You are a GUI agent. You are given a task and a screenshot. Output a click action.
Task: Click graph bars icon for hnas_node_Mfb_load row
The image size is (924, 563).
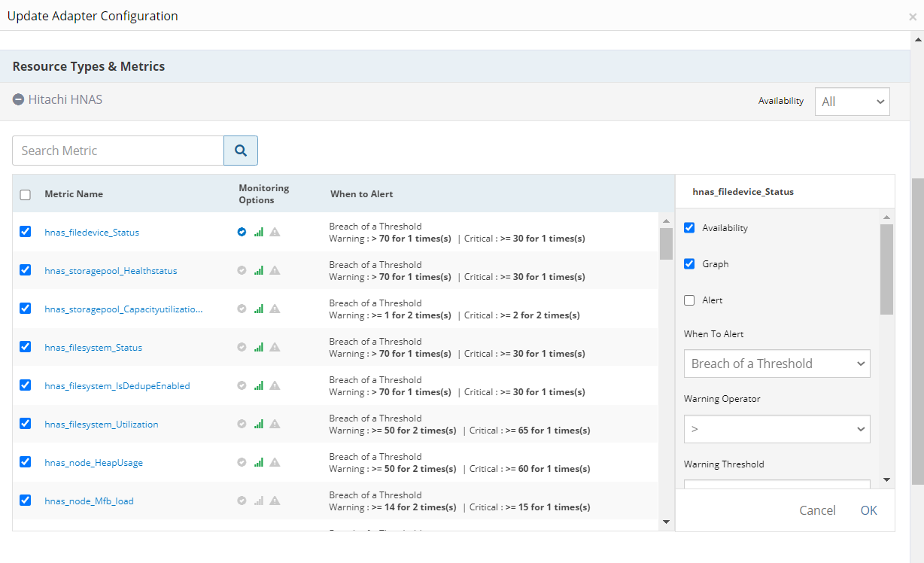[x=259, y=501]
